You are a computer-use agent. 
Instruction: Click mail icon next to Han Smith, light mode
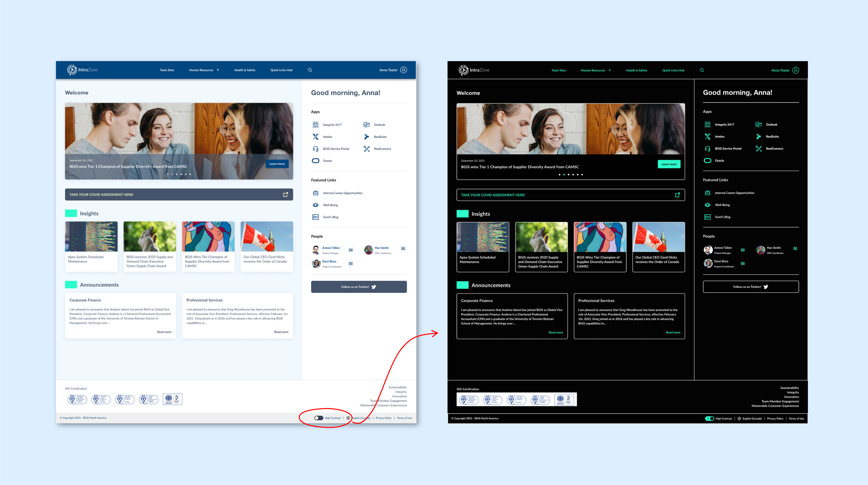[403, 248]
